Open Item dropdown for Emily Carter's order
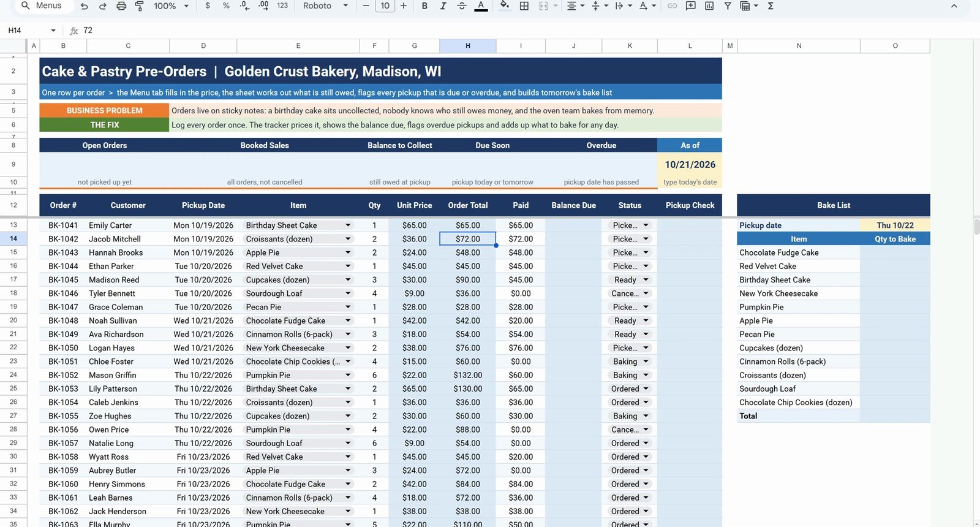This screenshot has width=980, height=527. (x=348, y=226)
